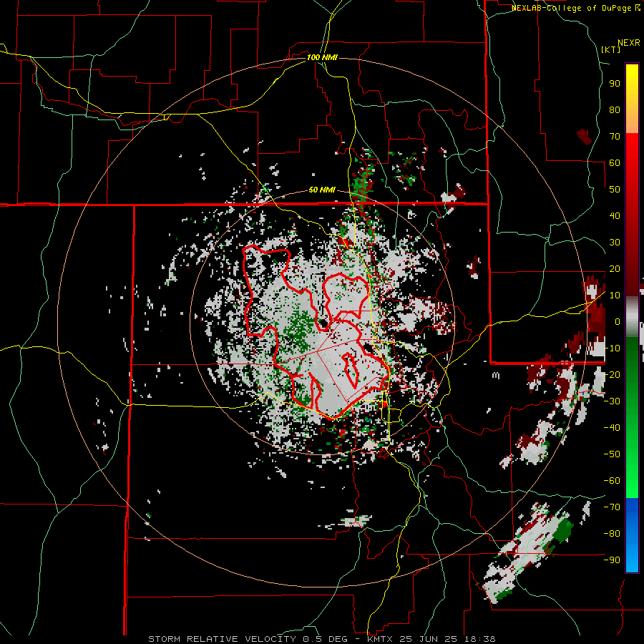
Task: Click the 70 value on the velocity scale
Action: coord(615,137)
